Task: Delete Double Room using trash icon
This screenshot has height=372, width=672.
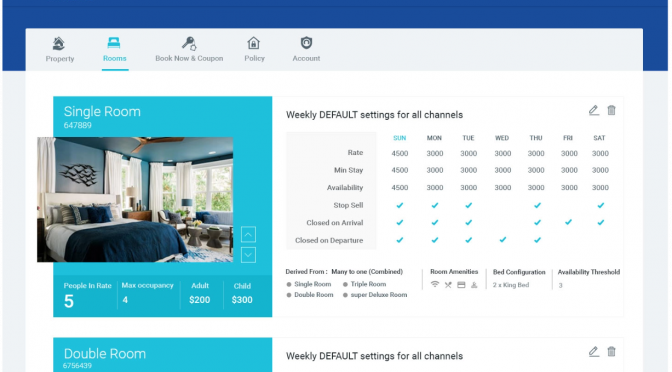Action: pos(612,351)
